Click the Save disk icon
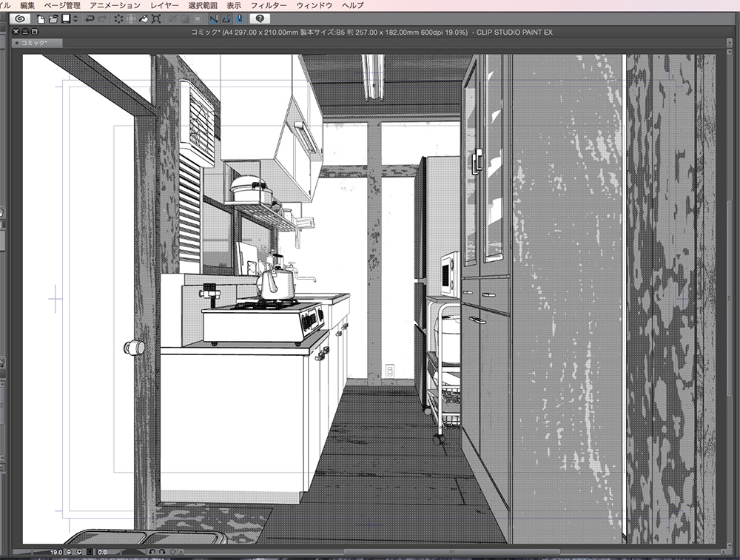Screen dimensions: 740x560 tap(66, 19)
